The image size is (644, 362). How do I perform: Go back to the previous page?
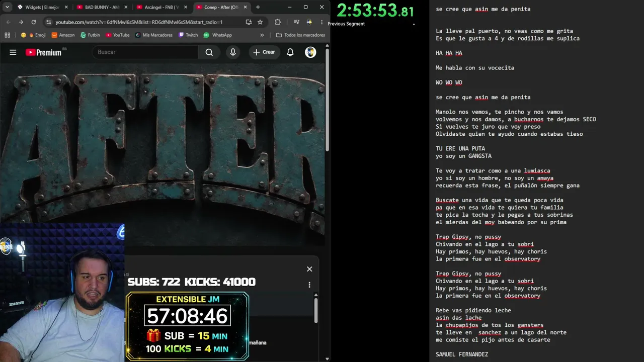9,22
